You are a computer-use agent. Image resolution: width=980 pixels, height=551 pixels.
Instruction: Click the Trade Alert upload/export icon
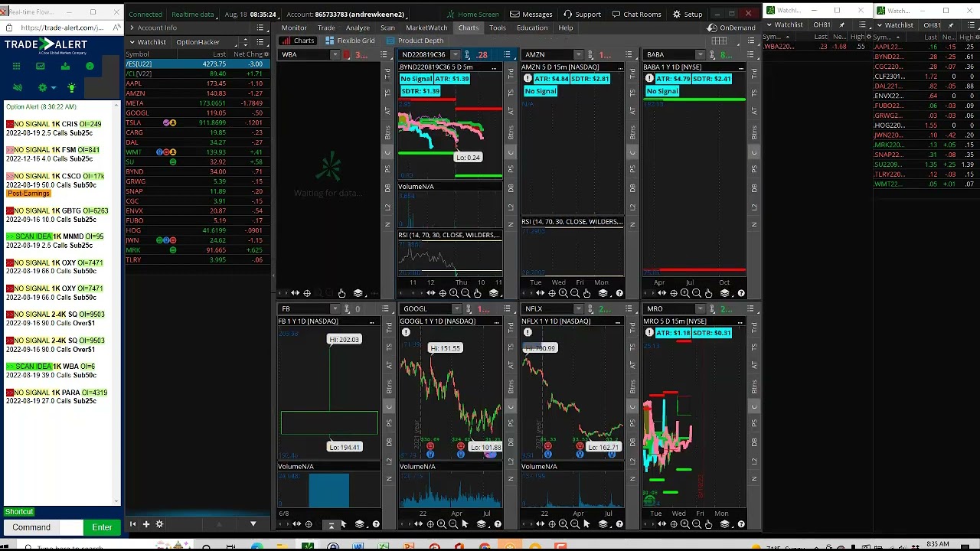pos(65,66)
